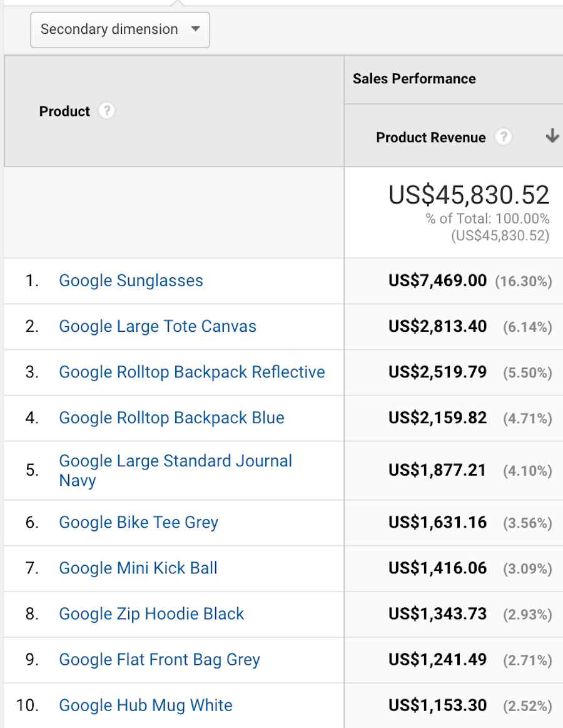Click the US$2,813.40 revenue value
This screenshot has height=728, width=563.
click(437, 326)
